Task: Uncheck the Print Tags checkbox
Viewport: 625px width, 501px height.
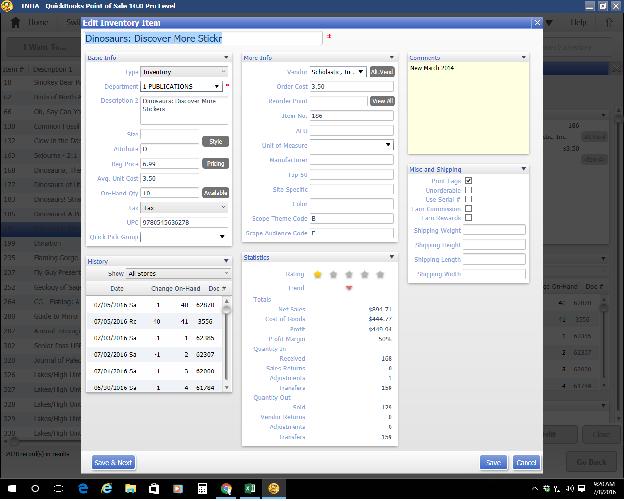Action: 468,180
